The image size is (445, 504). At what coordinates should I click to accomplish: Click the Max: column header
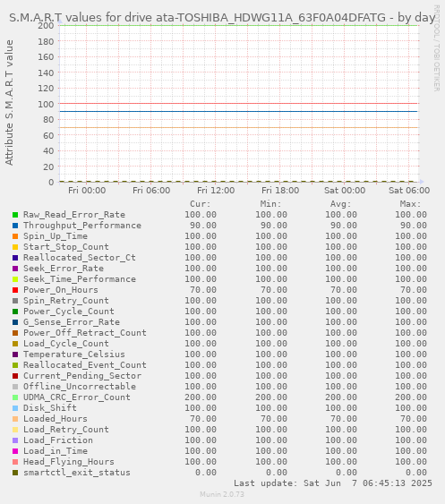click(x=411, y=204)
